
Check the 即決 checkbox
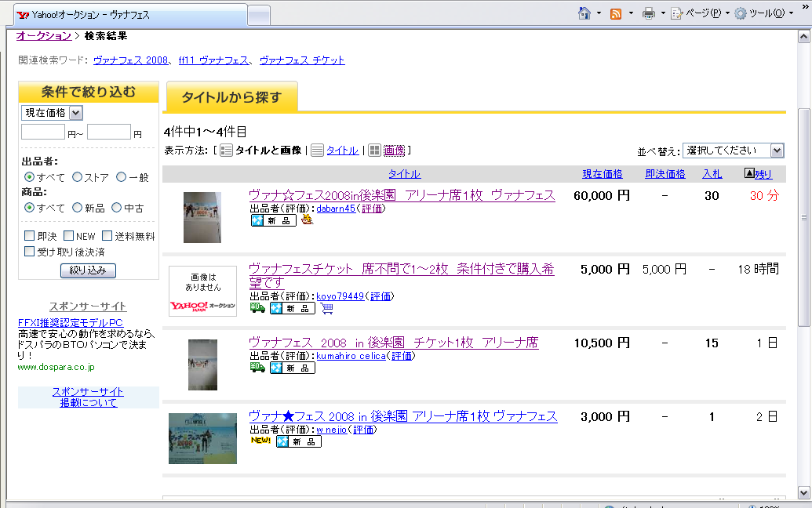click(30, 236)
